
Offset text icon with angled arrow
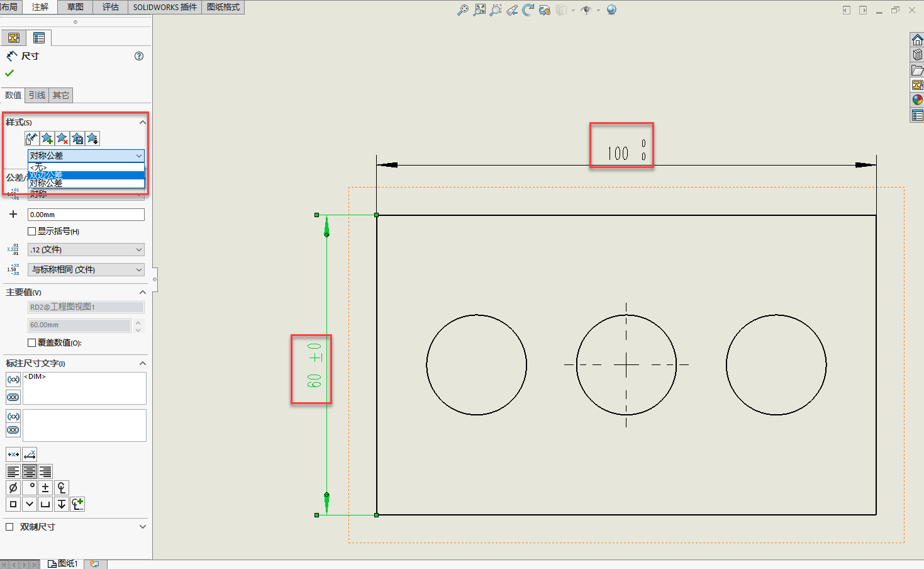coord(30,454)
